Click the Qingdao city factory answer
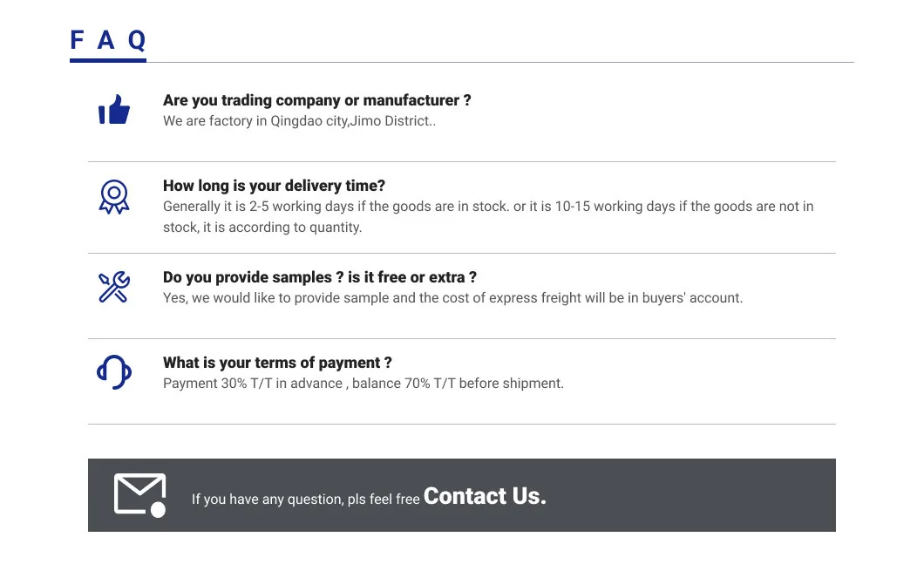The image size is (924, 578). pyautogui.click(x=299, y=121)
